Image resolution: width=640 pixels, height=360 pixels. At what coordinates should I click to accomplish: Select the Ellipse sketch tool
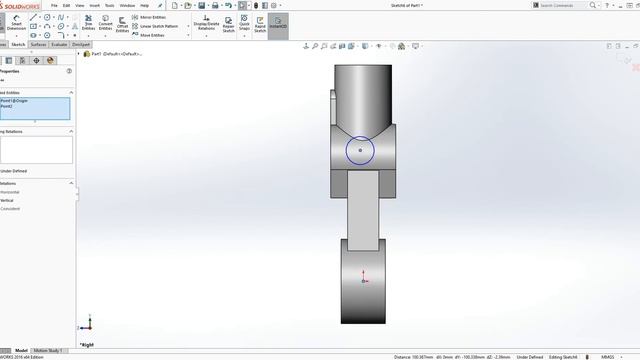[61, 26]
